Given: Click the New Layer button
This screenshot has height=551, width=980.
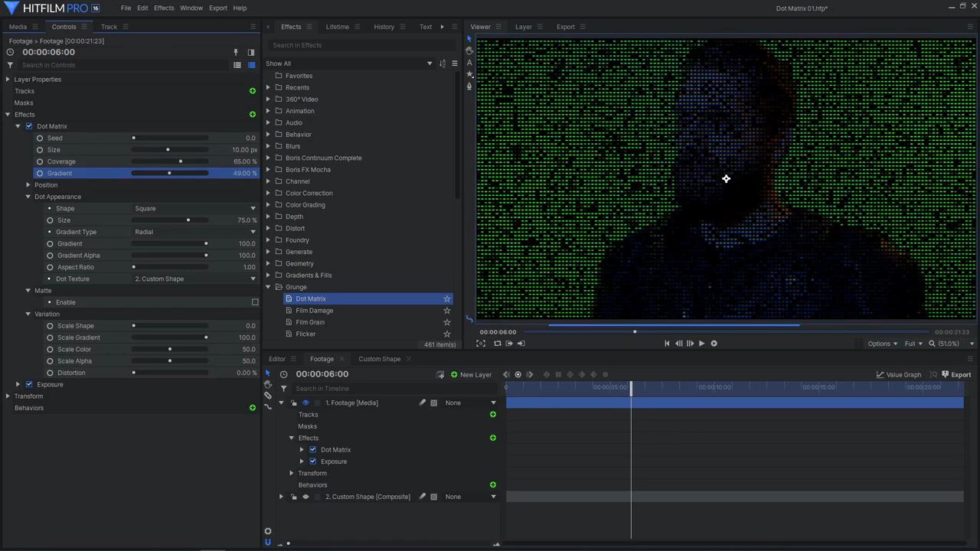Looking at the screenshot, I should point(471,375).
